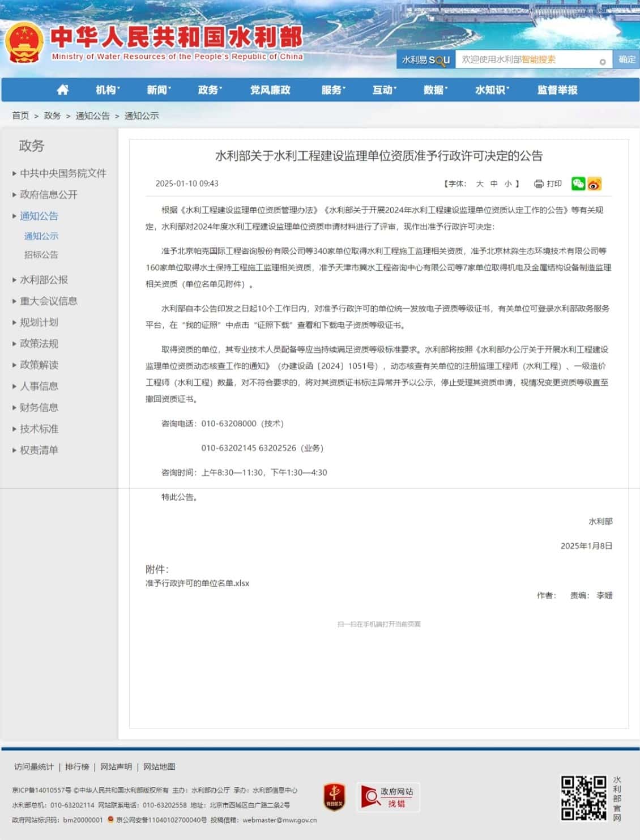The image size is (640, 840).
Task: Click the QR code in footer
Action: [x=583, y=798]
